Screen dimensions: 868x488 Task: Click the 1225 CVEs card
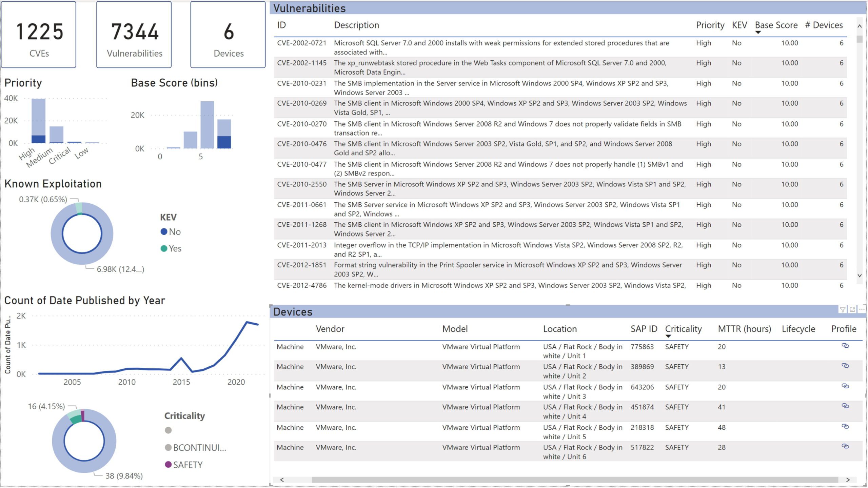point(38,35)
